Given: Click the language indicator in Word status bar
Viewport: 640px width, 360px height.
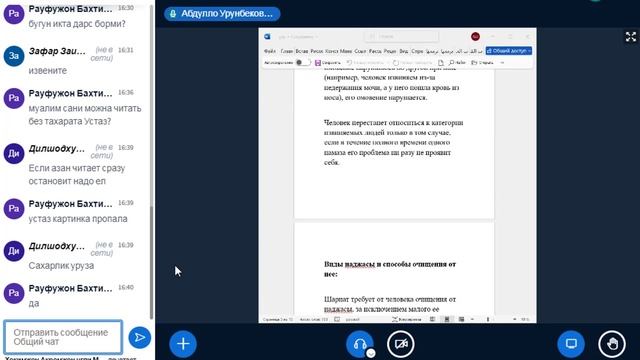Looking at the screenshot, I should (x=353, y=319).
